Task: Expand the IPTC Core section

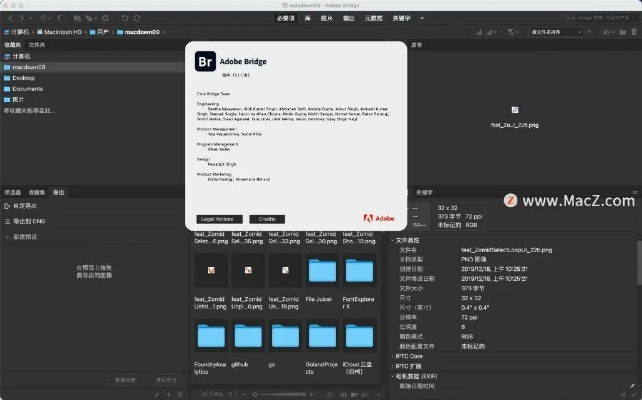Action: click(x=392, y=355)
